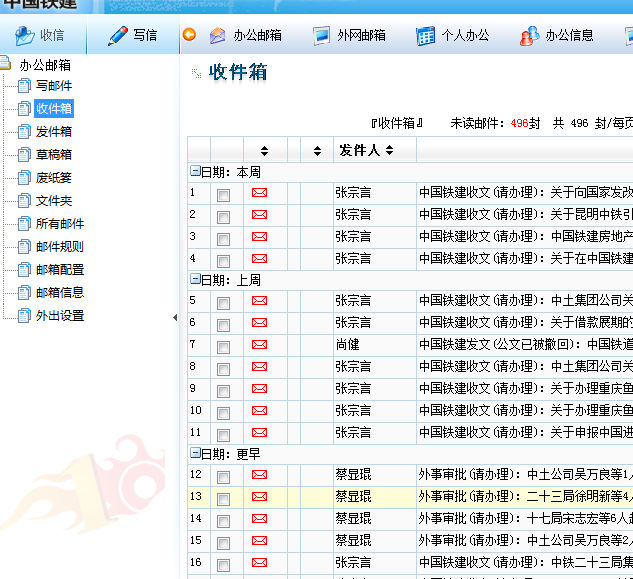Tick the checkbox for mail row 1
This screenshot has width=633, height=579.
[x=223, y=195]
